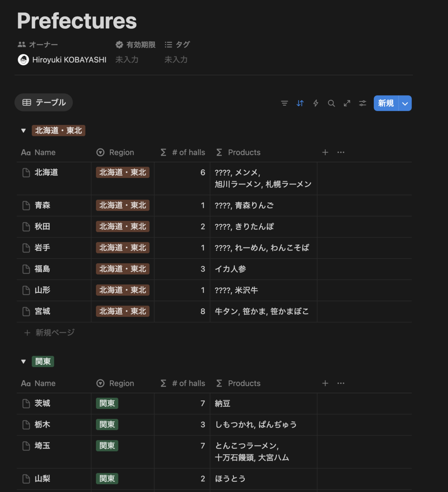
Task: Click the search magnifier icon
Action: [x=331, y=103]
